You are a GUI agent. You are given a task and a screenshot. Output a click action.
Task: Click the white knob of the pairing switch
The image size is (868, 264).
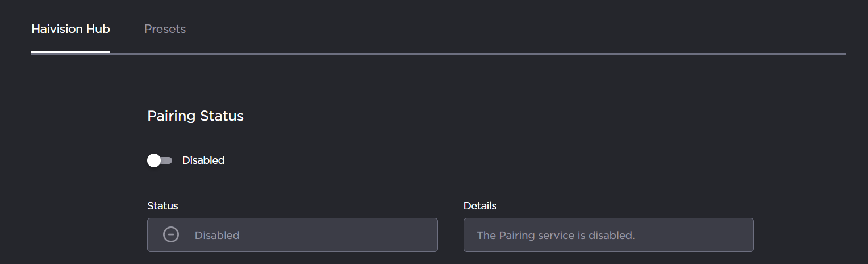[154, 160]
